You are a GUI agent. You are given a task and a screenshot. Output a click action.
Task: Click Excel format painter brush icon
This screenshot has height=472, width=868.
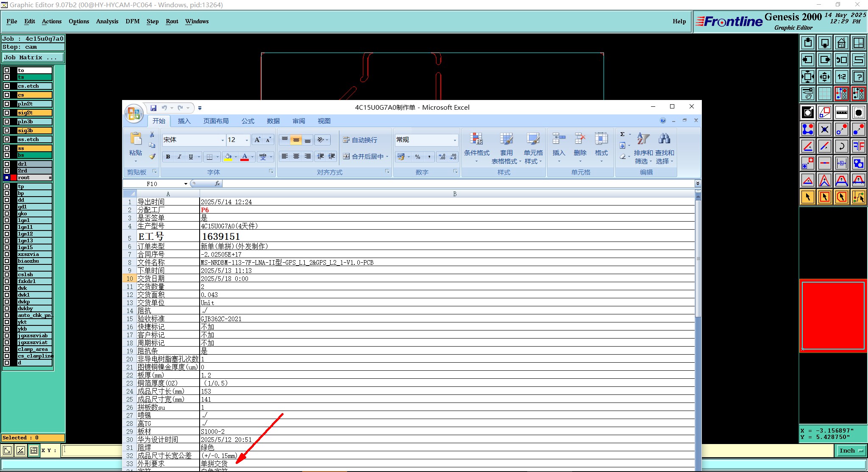(x=152, y=156)
